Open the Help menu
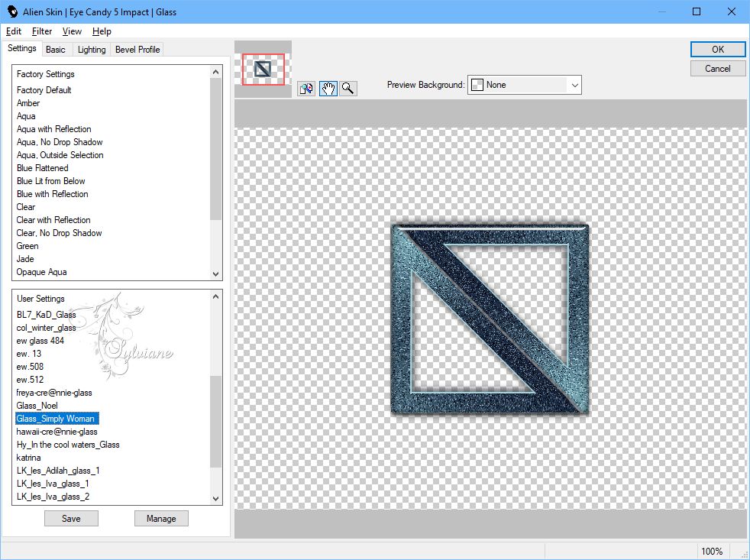Image resolution: width=750 pixels, height=560 pixels. tap(102, 31)
